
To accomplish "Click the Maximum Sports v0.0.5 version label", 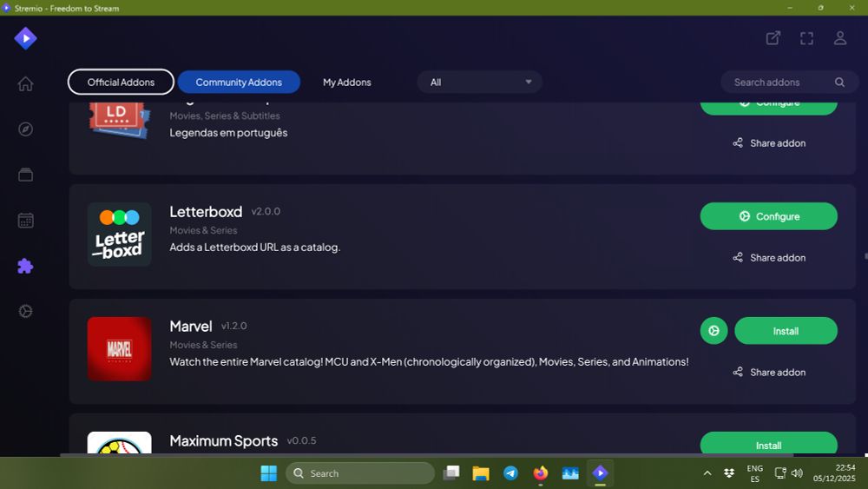I will (302, 441).
